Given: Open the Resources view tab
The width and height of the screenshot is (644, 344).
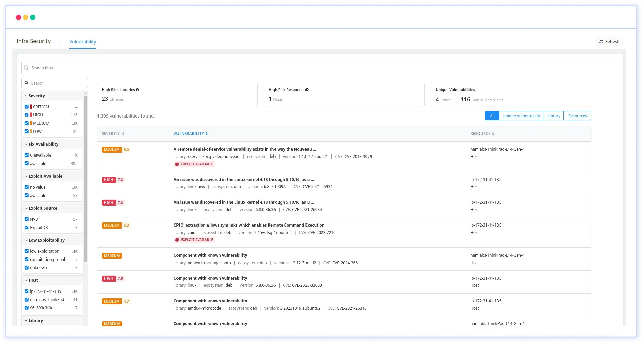Looking at the screenshot, I should click(577, 116).
